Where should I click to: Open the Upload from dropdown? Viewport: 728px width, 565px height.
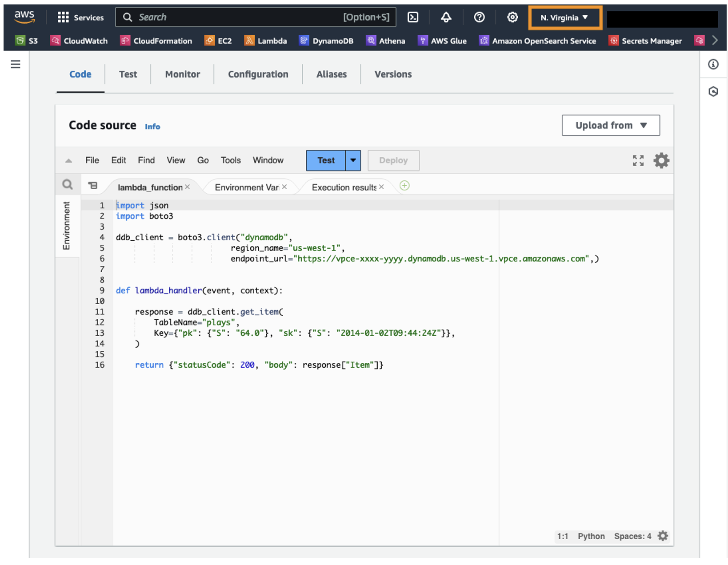coord(610,125)
